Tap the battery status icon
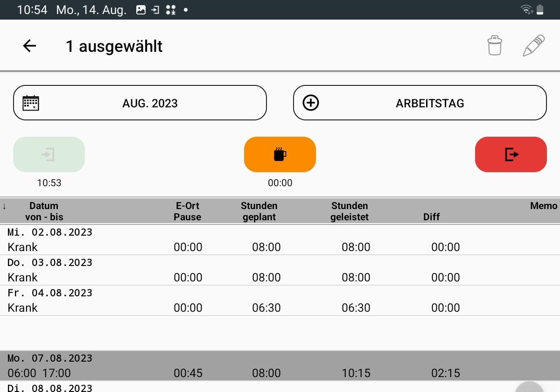 [x=540, y=9]
